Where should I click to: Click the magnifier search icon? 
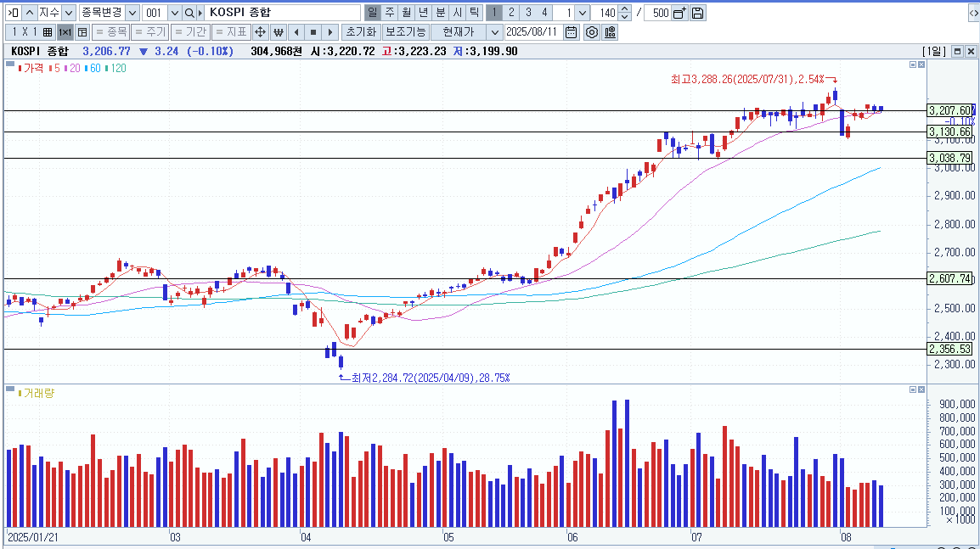coord(189,13)
